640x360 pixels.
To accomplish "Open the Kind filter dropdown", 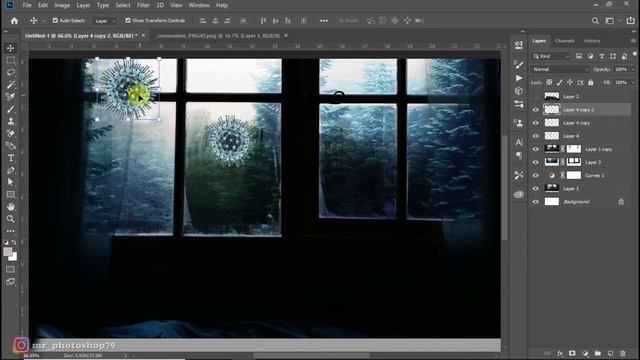I will click(x=551, y=56).
